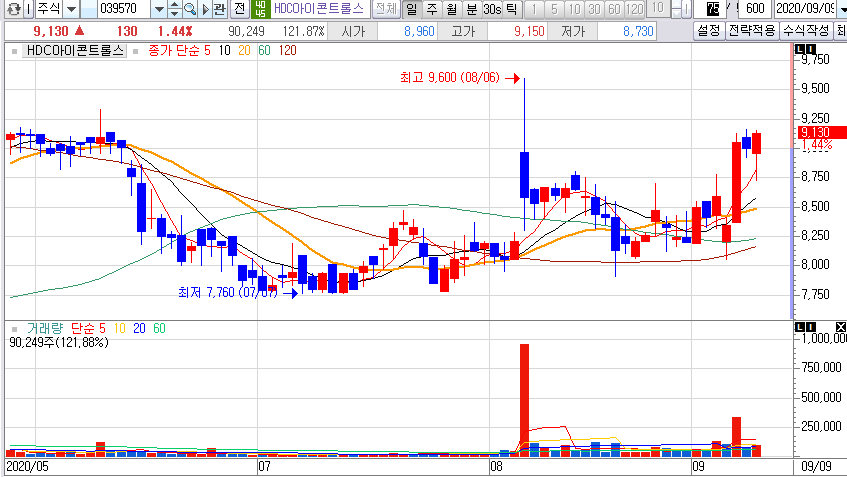Click 전략적용 strategy apply button
The width and height of the screenshot is (847, 477).
[752, 30]
